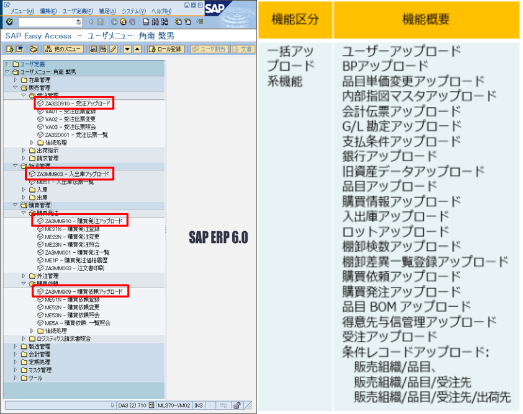Select the ME1P price history transaction
Image resolution: width=523 pixels, height=414 pixels.
(72, 260)
